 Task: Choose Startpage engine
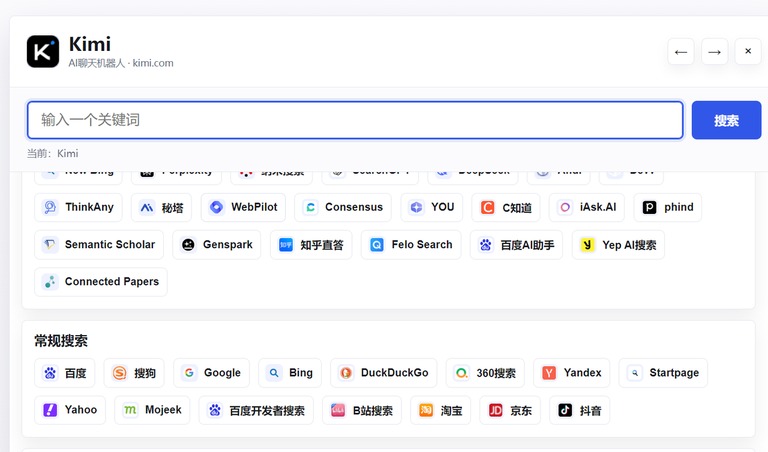pyautogui.click(x=663, y=373)
